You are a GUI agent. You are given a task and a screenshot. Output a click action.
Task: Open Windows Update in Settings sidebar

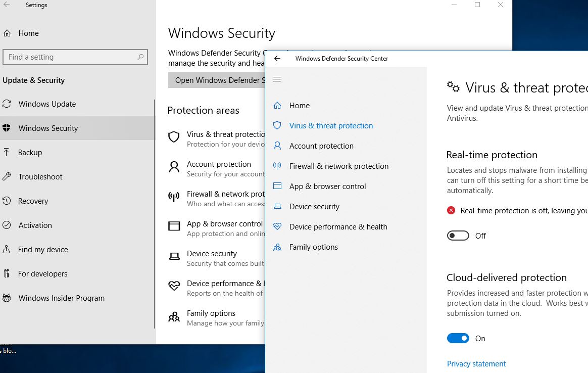(x=47, y=104)
